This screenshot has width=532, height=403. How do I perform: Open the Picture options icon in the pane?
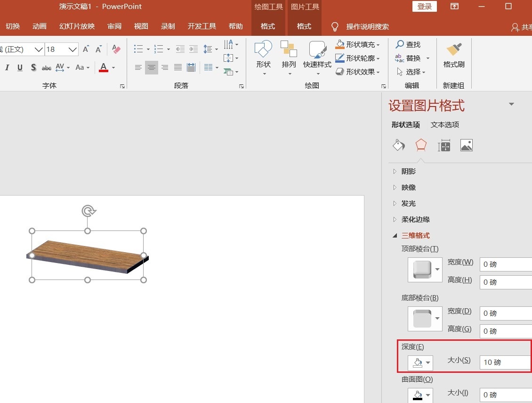[466, 146]
